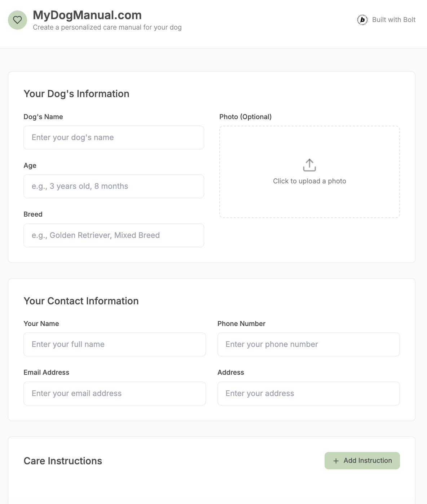
Task: Focus the Dog's Name input field
Action: coord(114,138)
